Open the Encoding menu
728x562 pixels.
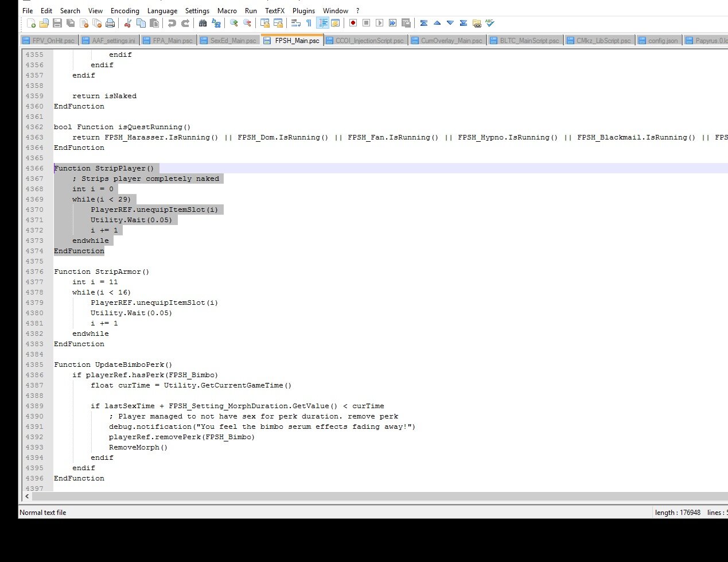[x=124, y=10]
